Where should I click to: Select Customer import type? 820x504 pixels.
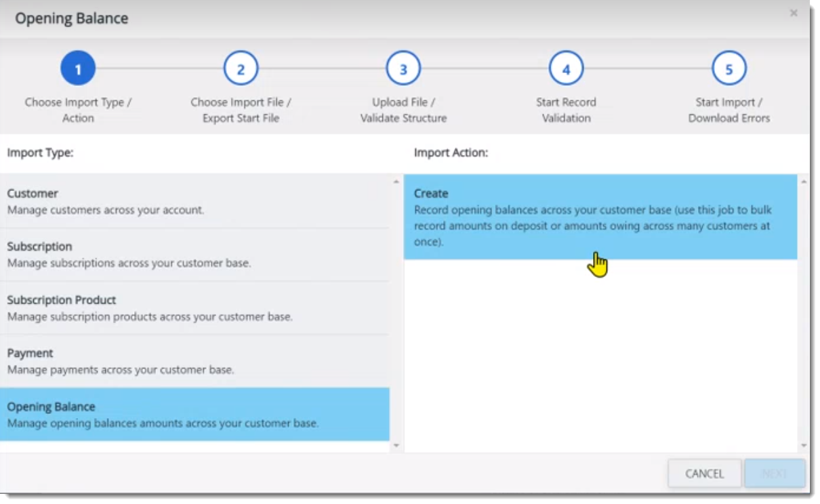click(x=194, y=201)
